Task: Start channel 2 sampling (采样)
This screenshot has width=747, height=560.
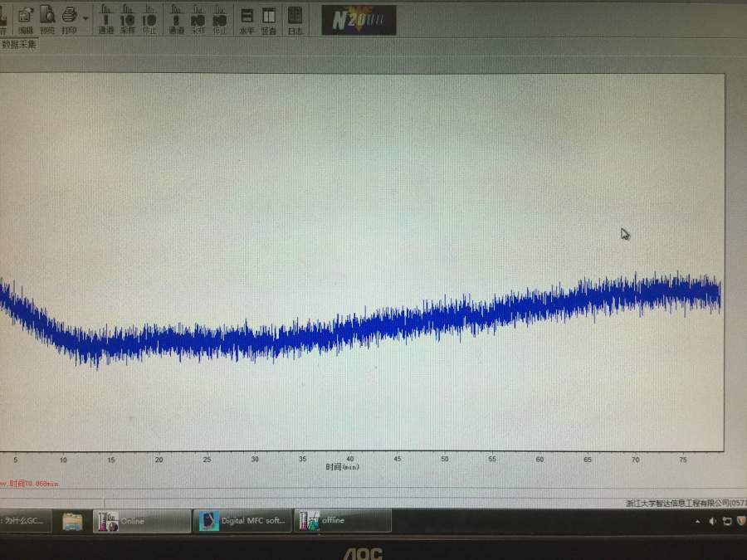Action: pos(198,20)
